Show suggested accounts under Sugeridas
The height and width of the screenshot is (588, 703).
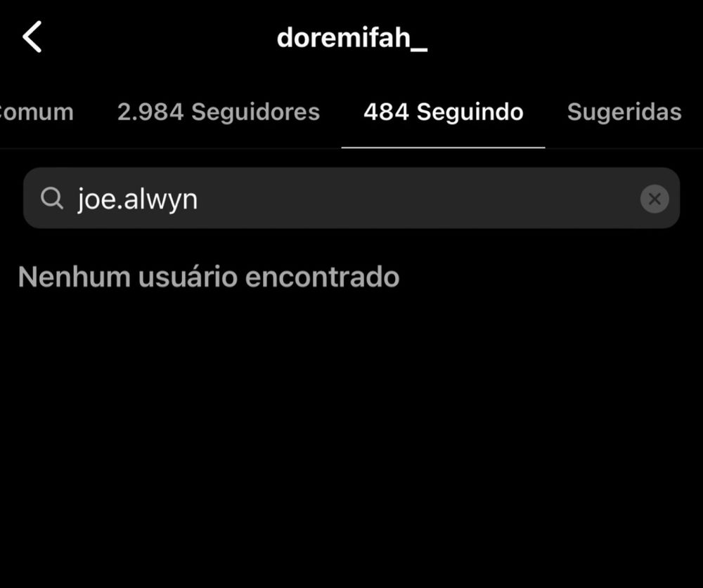(624, 112)
